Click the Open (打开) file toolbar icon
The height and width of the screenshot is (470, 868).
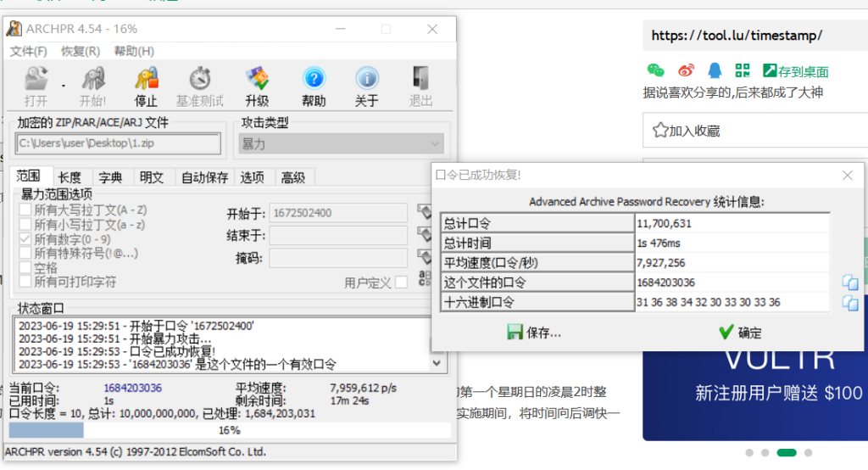click(36, 81)
